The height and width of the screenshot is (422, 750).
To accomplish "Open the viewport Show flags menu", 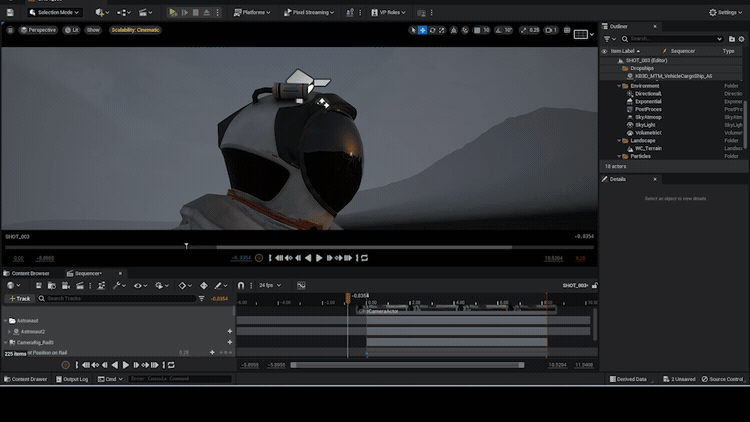I will tap(93, 30).
